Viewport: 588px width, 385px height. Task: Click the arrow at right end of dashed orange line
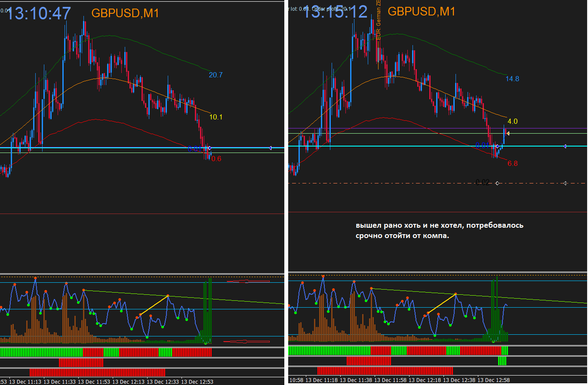pyautogui.click(x=565, y=183)
